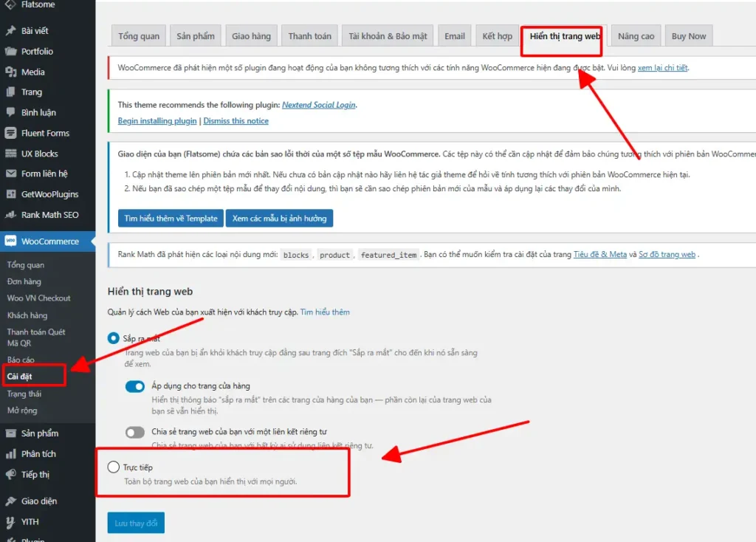756x542 pixels.
Task: Open the Nâng cao tab
Action: pos(636,36)
